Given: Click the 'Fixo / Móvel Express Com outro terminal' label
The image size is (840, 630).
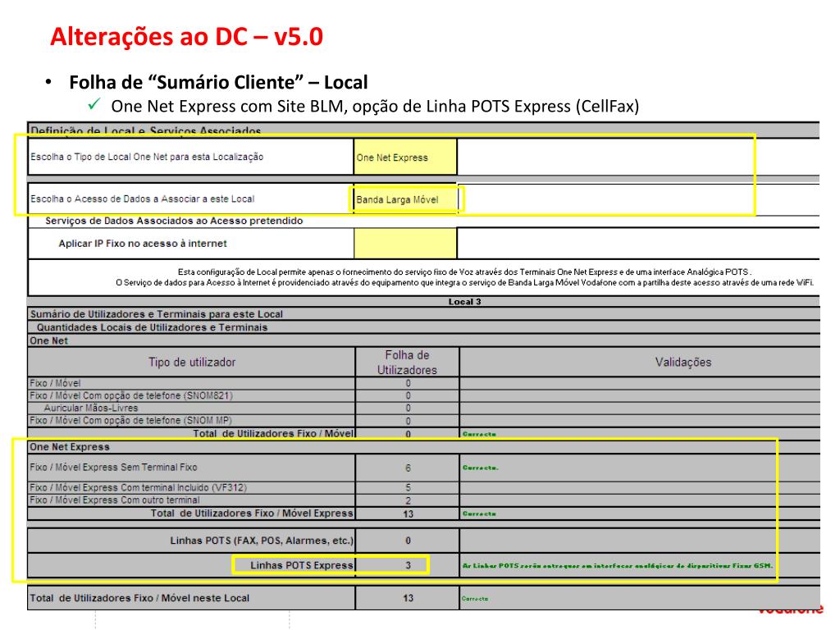Looking at the screenshot, I should pos(115,500).
